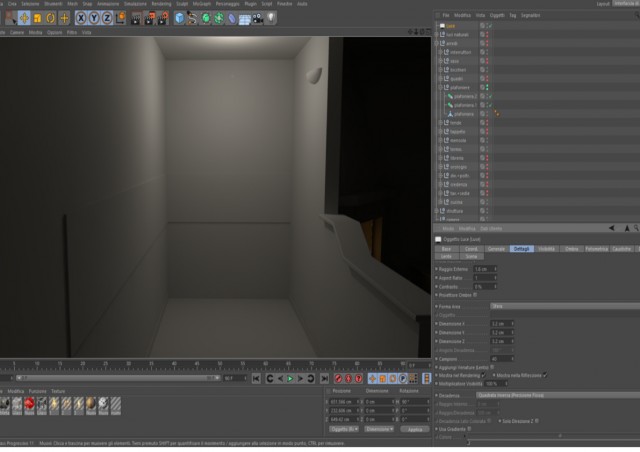Click the camera object toolbar icon
640x452 pixels.
[258, 19]
